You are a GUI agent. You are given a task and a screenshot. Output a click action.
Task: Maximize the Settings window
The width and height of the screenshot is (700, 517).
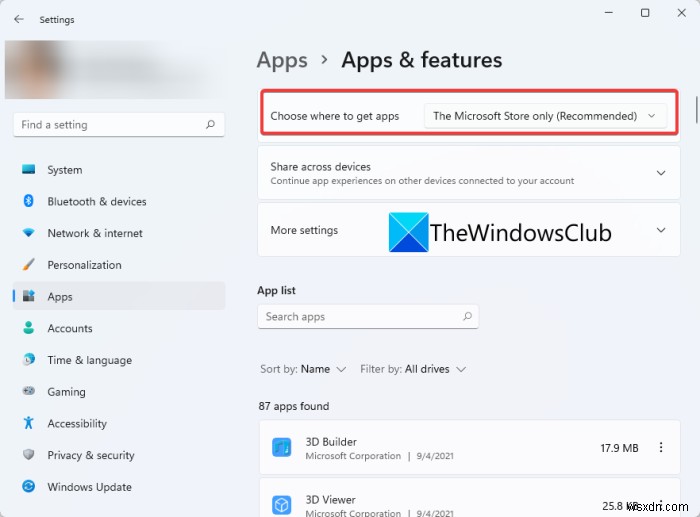click(x=645, y=13)
